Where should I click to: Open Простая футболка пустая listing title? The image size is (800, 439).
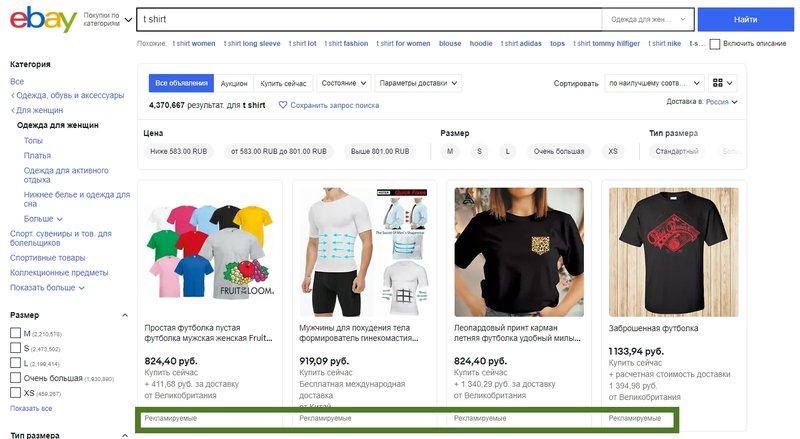click(208, 333)
